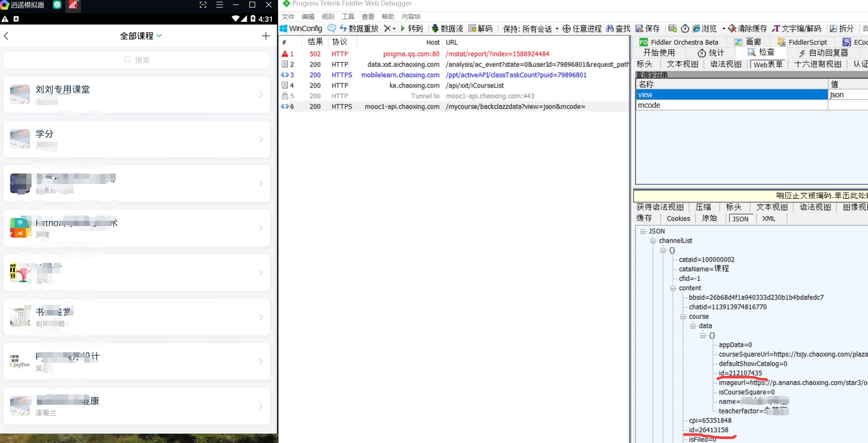
Task: Switch to the 开始使用 tab
Action: pyautogui.click(x=659, y=53)
